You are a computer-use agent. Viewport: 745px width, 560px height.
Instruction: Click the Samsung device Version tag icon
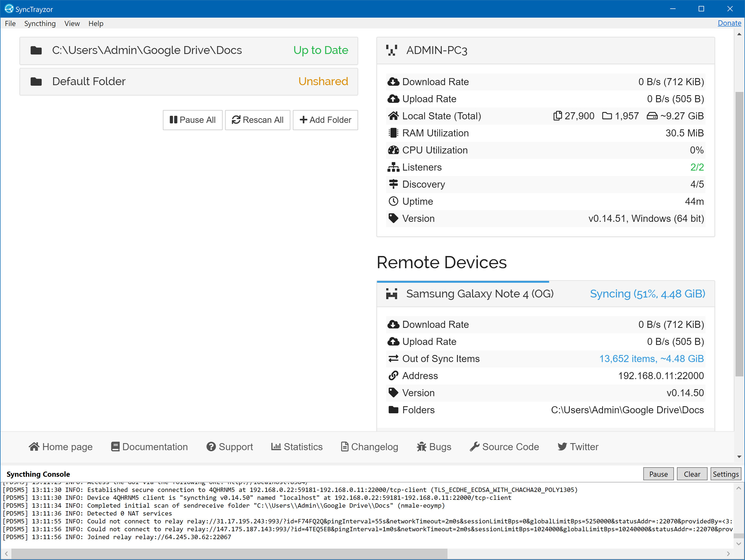tap(393, 393)
